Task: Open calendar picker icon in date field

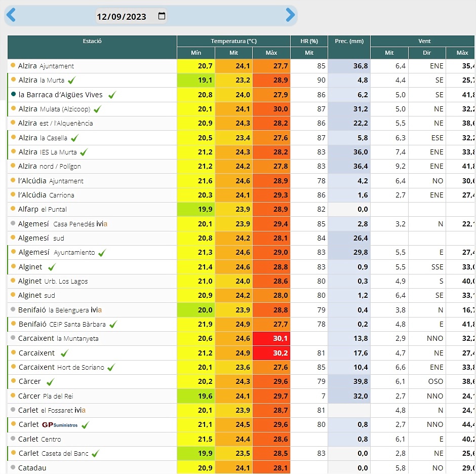Action: tap(162, 16)
